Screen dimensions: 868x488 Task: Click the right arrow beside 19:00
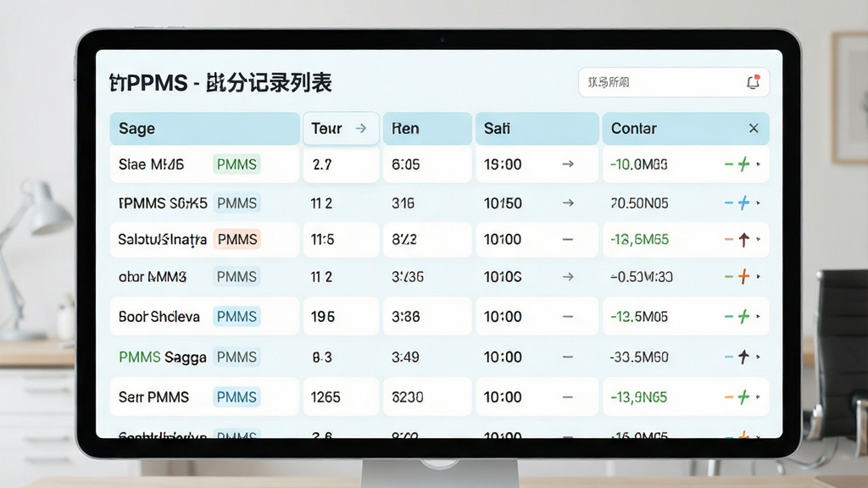click(568, 164)
